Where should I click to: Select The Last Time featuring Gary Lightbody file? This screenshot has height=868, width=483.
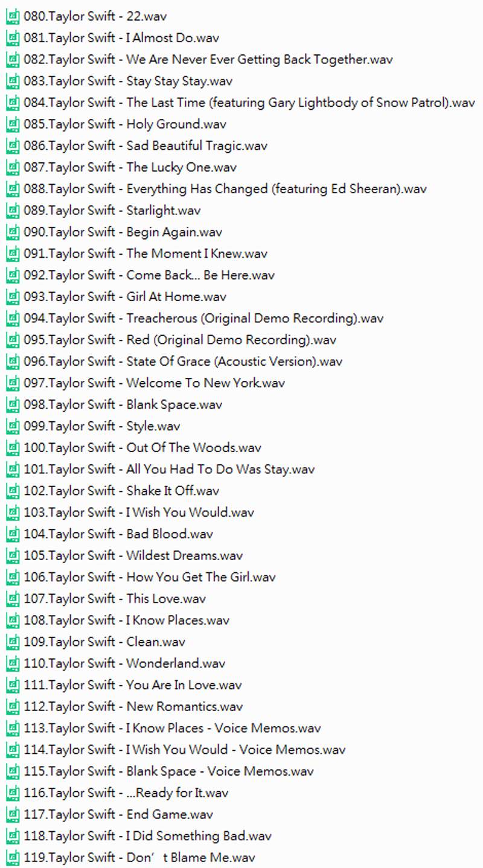tap(249, 103)
